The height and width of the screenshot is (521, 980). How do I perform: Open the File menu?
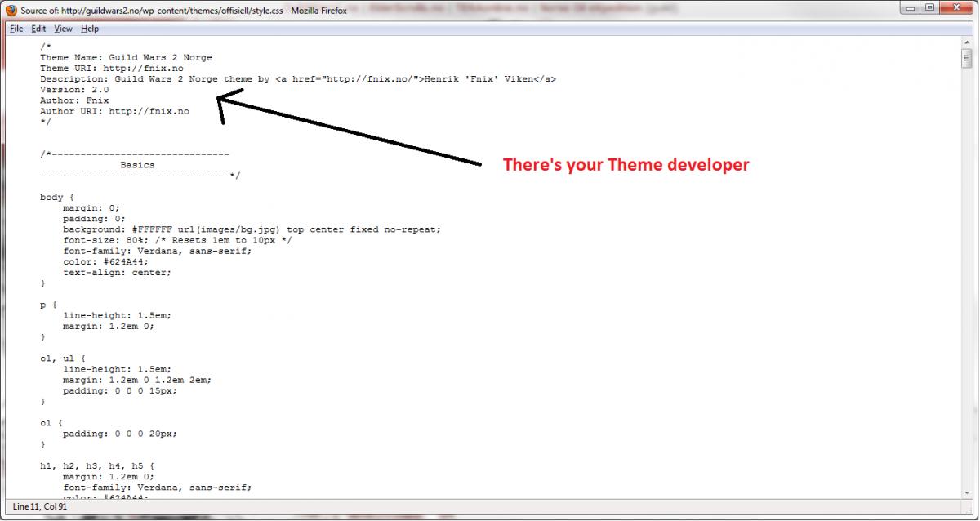click(x=16, y=29)
